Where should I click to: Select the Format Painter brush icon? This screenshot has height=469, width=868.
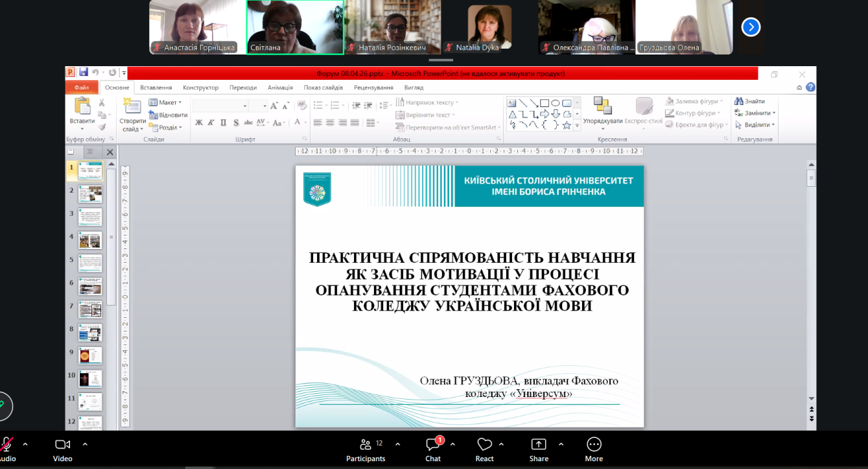102,126
